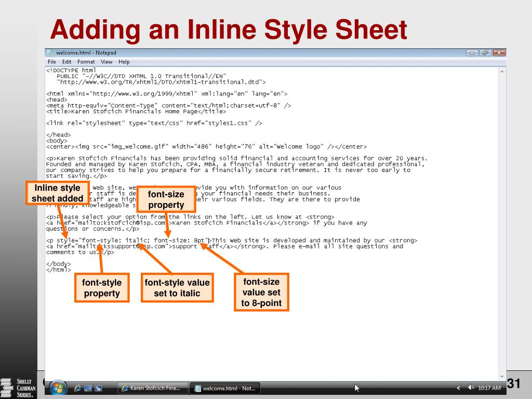The height and width of the screenshot is (399, 532).
Task: Click the html xmlns line
Action: coord(167,94)
